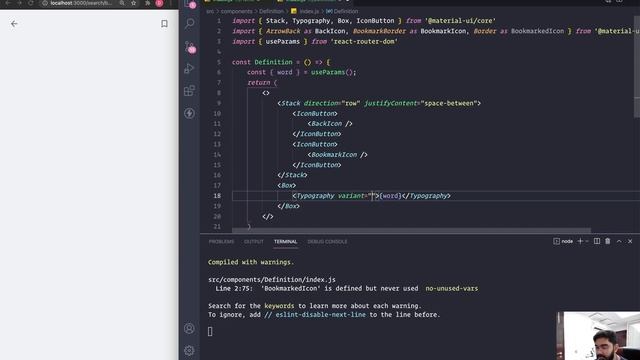Viewport: 640px width, 360px height.
Task: Click the '{word}' expression in Typography
Action: pyautogui.click(x=391, y=196)
